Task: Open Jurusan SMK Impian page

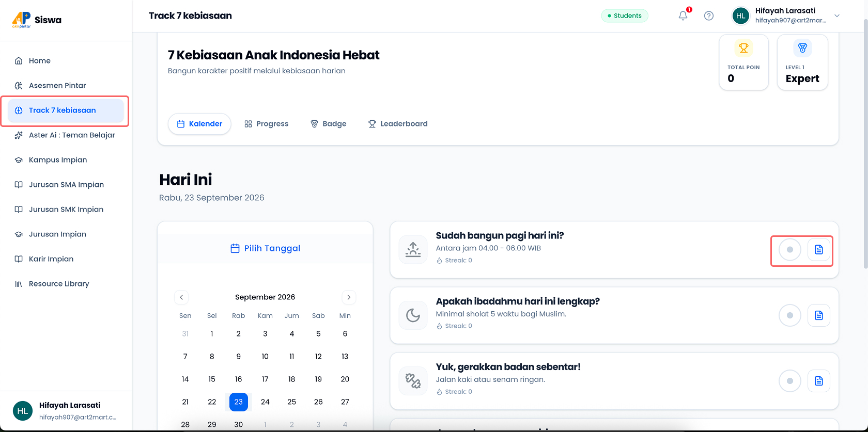Action: point(66,210)
